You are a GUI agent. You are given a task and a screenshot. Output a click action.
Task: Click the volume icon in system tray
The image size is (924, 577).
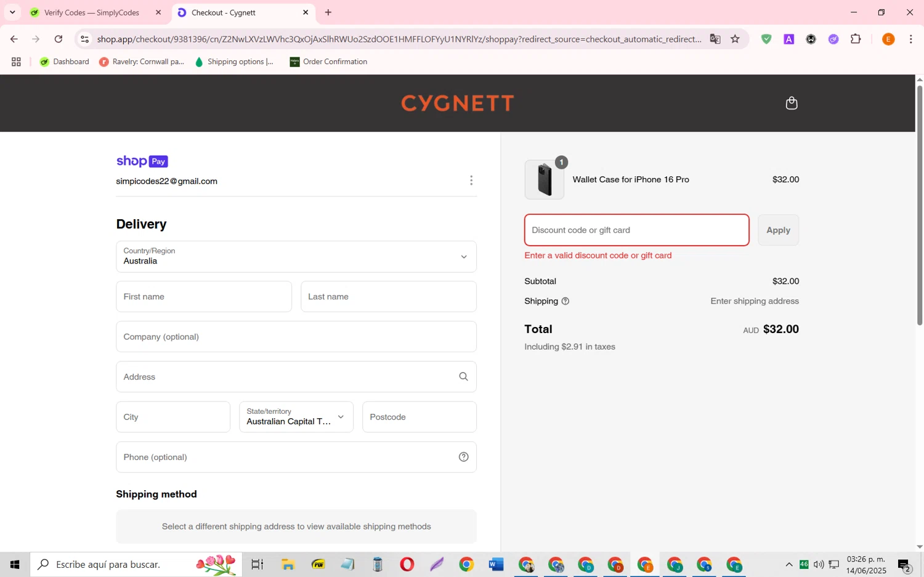coord(819,565)
